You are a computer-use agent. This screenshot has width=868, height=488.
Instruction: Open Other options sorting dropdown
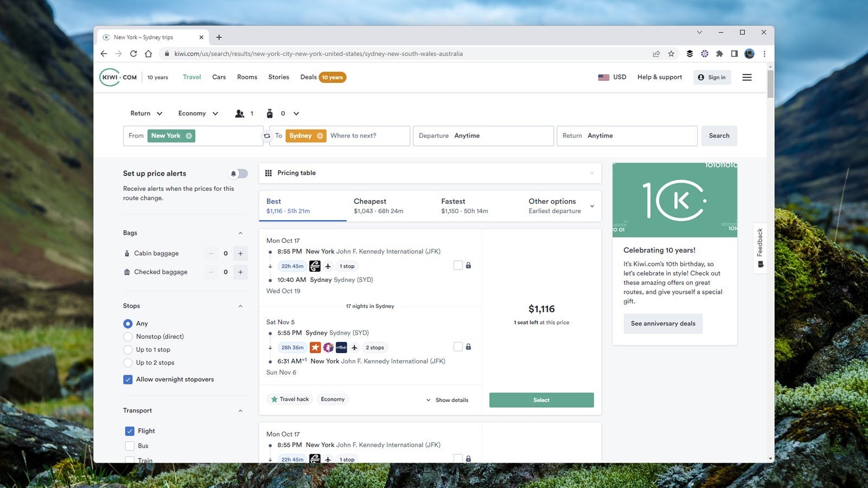pyautogui.click(x=561, y=206)
